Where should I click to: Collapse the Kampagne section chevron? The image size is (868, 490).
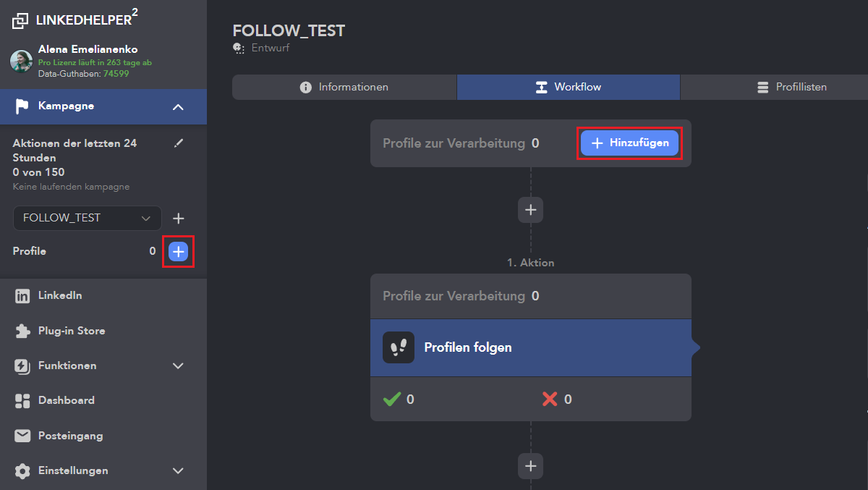click(178, 107)
